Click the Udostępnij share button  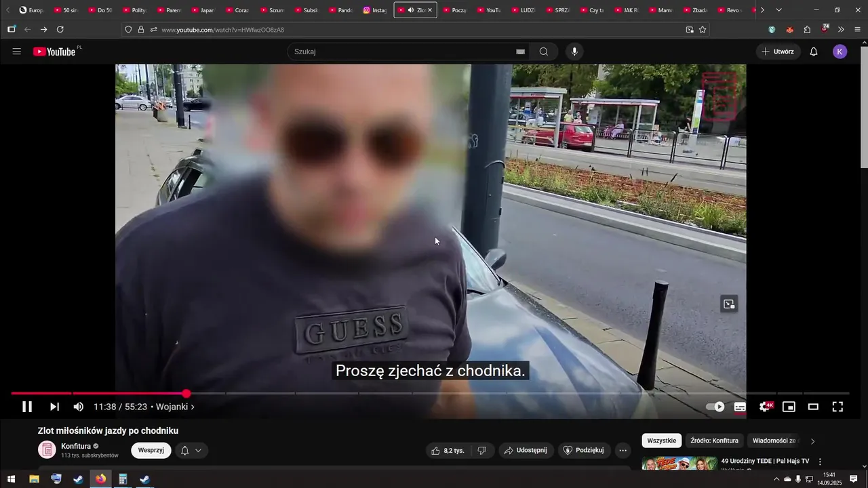tap(526, 450)
